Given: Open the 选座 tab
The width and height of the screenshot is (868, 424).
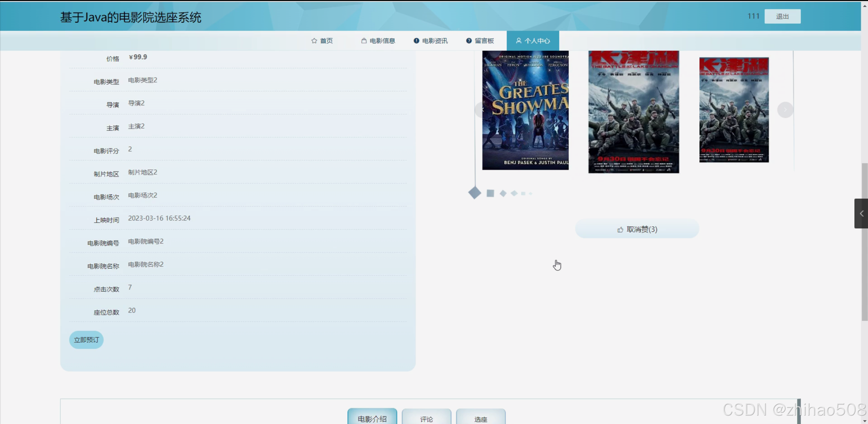Looking at the screenshot, I should pos(480,419).
